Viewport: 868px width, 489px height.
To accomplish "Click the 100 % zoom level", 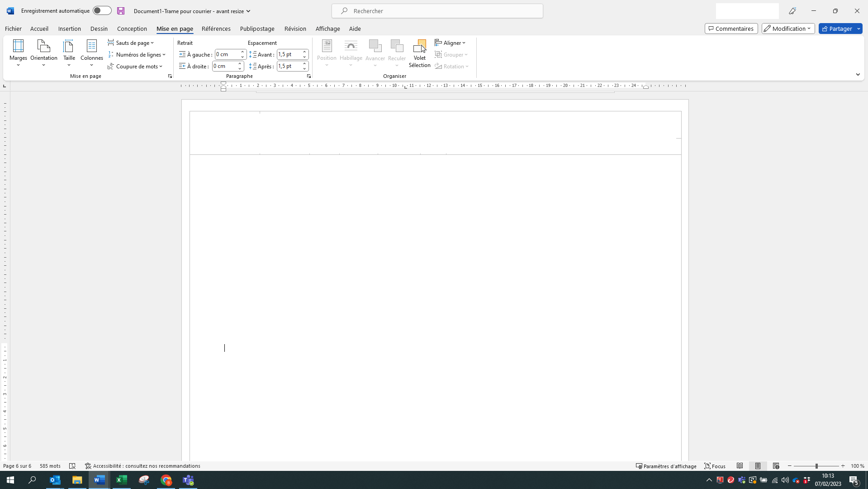I will click(857, 466).
